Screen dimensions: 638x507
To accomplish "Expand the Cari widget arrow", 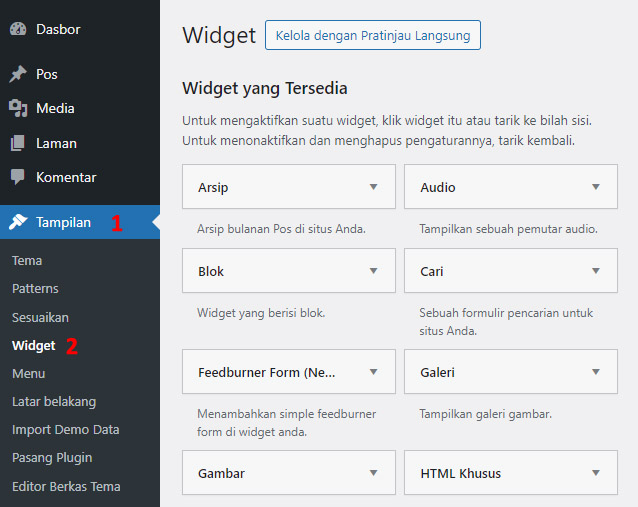I will pyautogui.click(x=596, y=271).
